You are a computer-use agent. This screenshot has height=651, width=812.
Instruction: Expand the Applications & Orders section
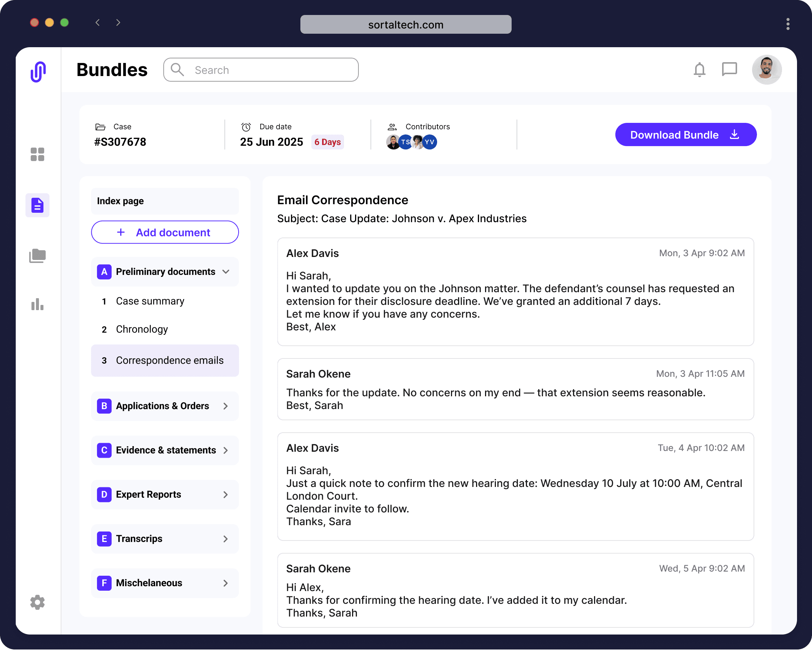click(x=225, y=406)
